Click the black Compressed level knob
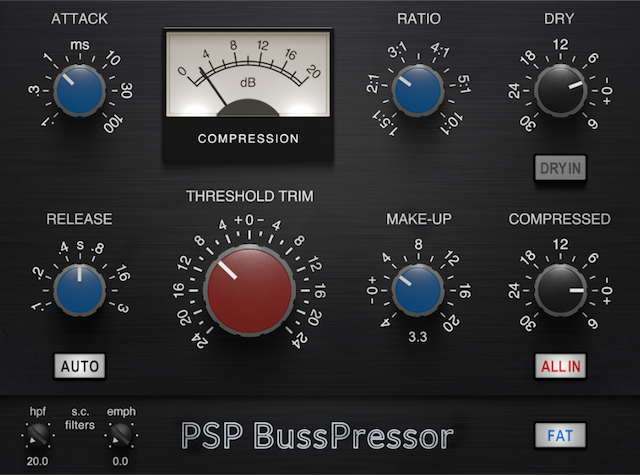Image resolution: width=640 pixels, height=475 pixels. [559, 290]
